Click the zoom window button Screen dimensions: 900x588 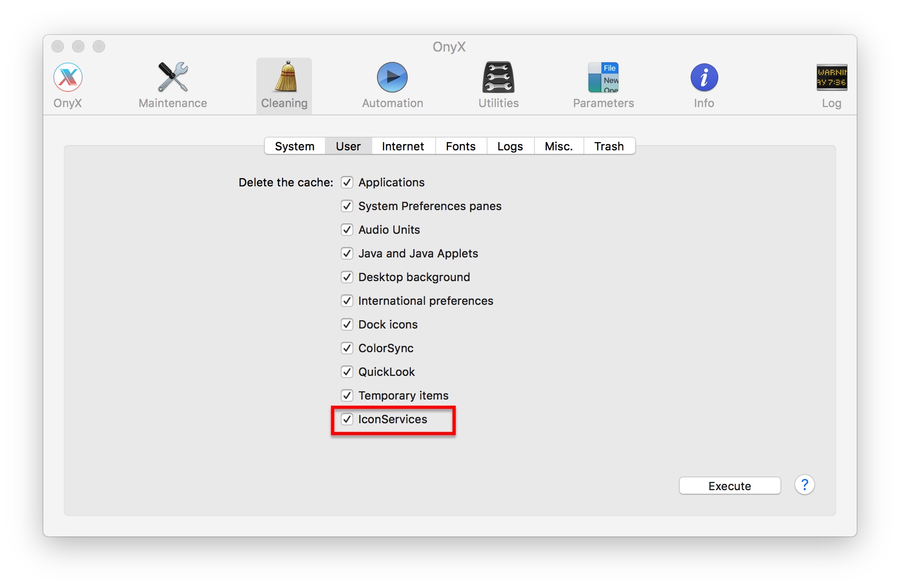coord(99,46)
